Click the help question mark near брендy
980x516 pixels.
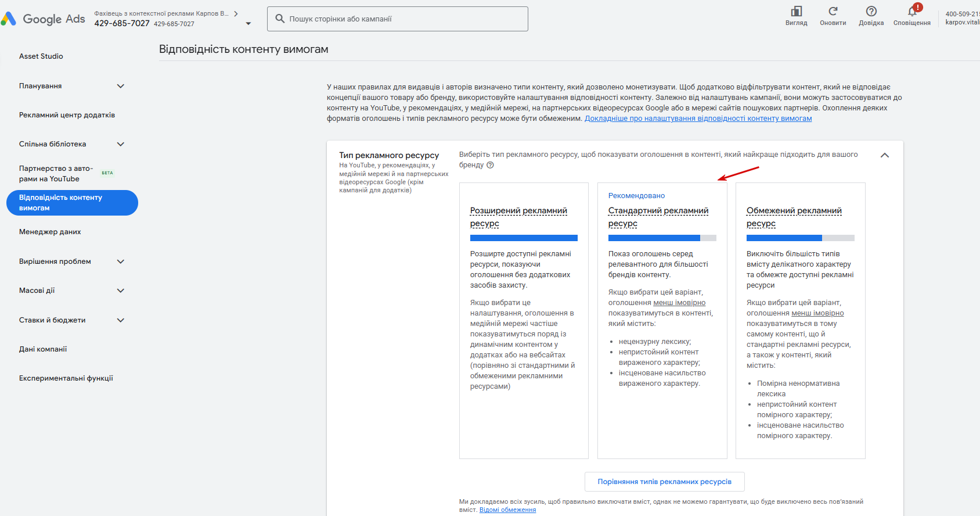490,165
